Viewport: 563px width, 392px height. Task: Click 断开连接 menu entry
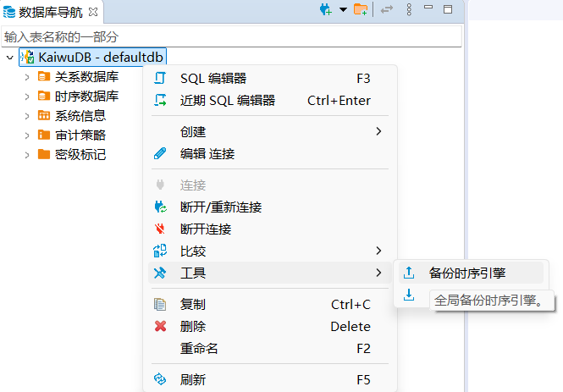pos(270,229)
